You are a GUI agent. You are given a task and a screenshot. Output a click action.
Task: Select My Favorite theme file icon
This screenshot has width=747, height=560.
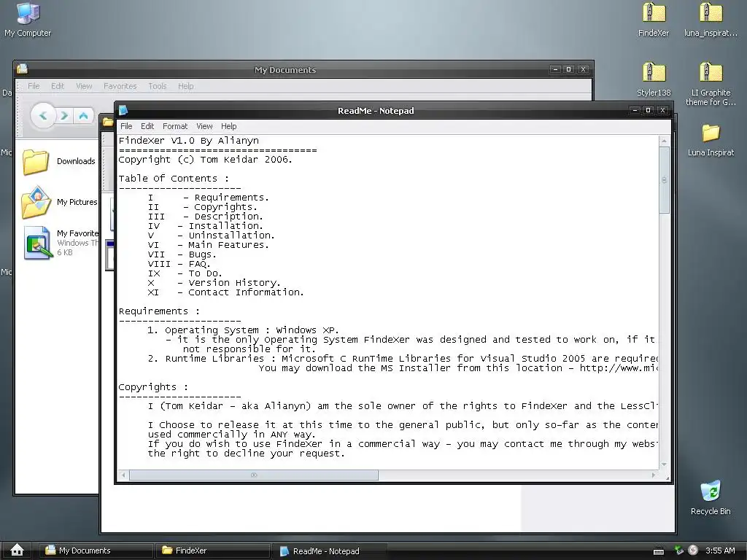click(38, 243)
